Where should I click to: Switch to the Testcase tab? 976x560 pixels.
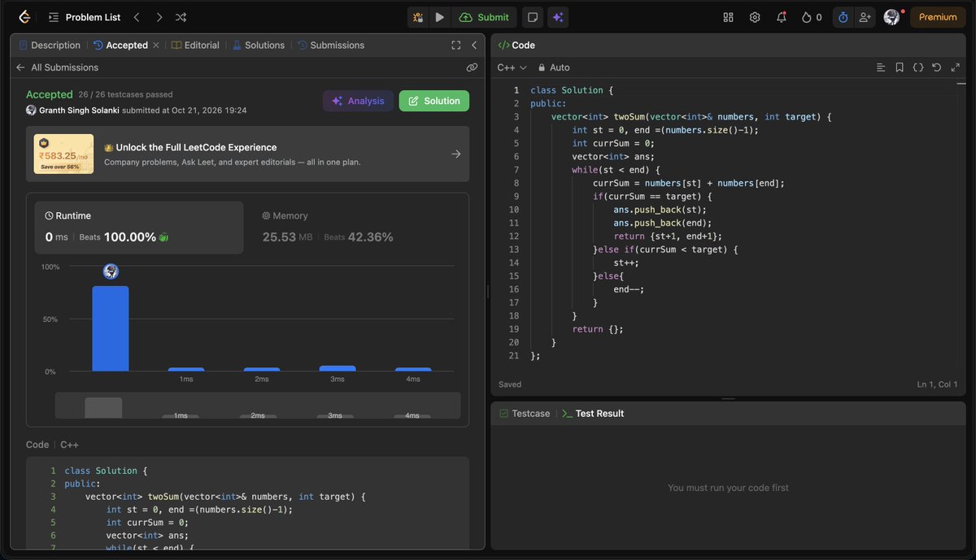click(x=525, y=414)
